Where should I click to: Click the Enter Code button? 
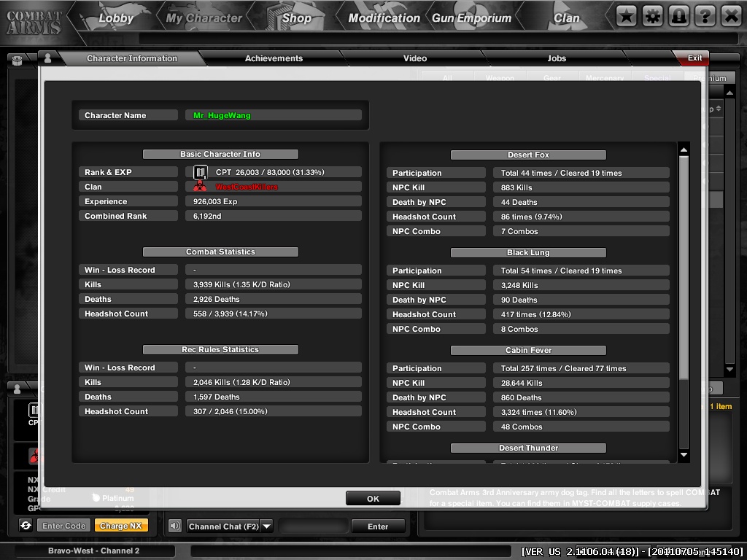click(64, 526)
